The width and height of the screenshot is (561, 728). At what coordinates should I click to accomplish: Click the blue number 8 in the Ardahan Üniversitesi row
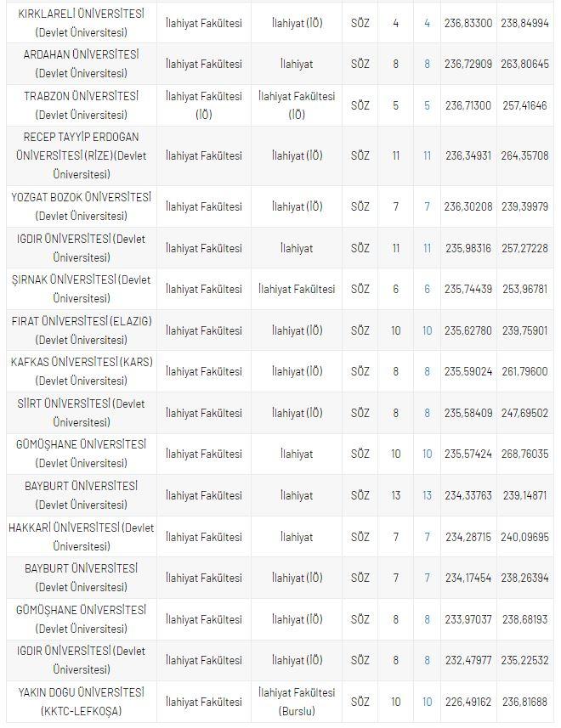click(x=427, y=64)
